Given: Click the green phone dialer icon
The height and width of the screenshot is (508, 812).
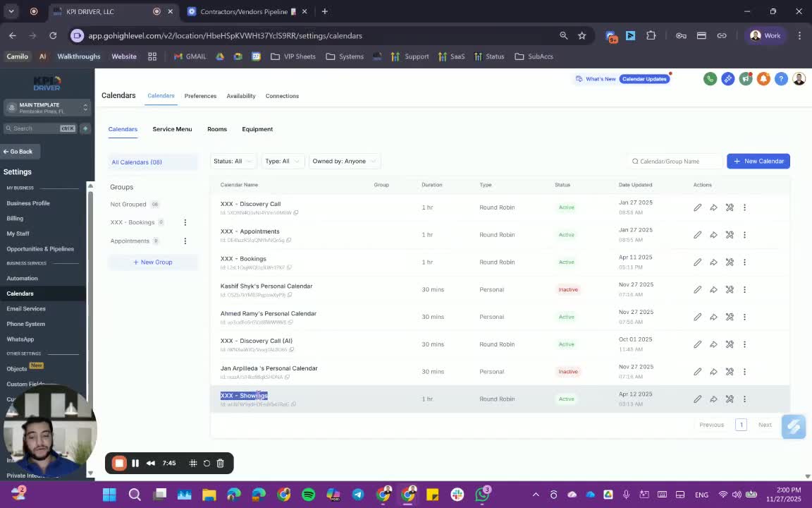Looking at the screenshot, I should coord(710,79).
